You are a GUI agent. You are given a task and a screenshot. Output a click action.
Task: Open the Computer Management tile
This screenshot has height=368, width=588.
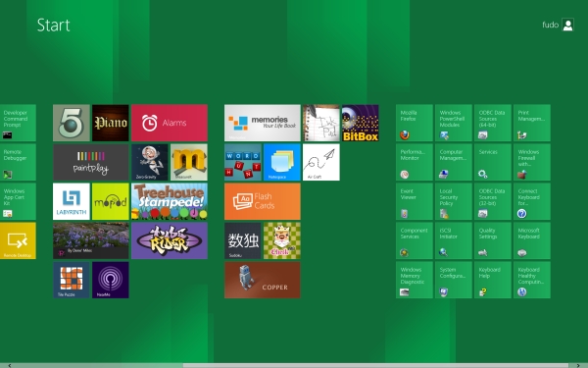point(454,162)
